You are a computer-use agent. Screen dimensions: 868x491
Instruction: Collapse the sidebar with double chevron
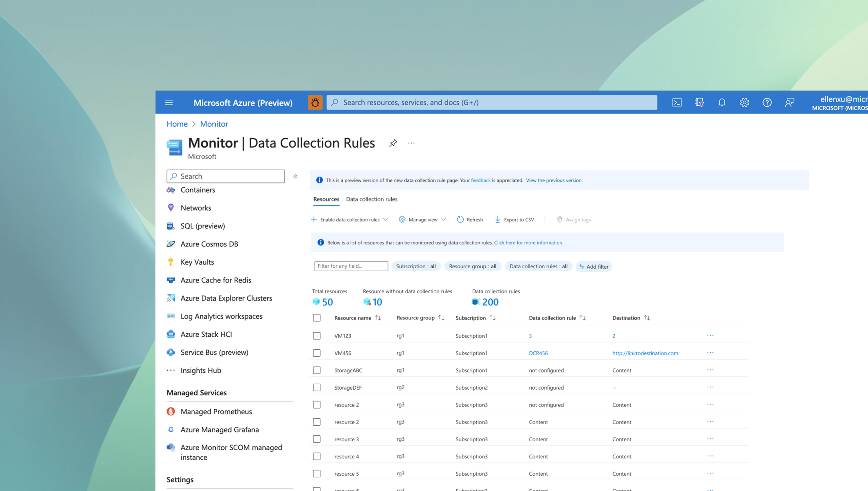[x=295, y=177]
